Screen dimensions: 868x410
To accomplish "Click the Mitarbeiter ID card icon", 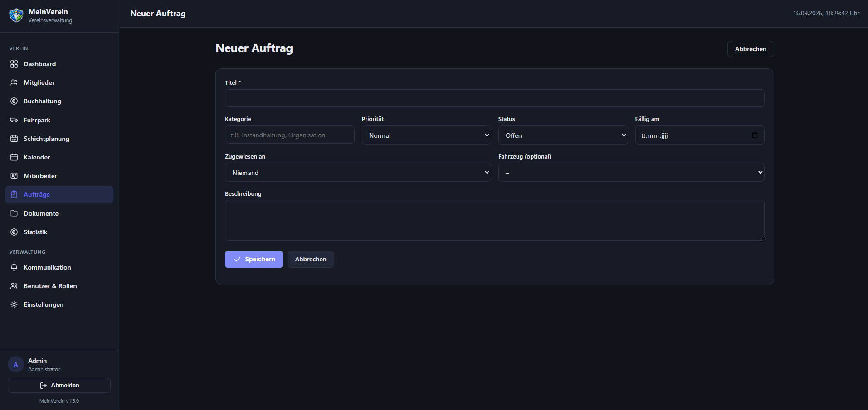I will [14, 176].
